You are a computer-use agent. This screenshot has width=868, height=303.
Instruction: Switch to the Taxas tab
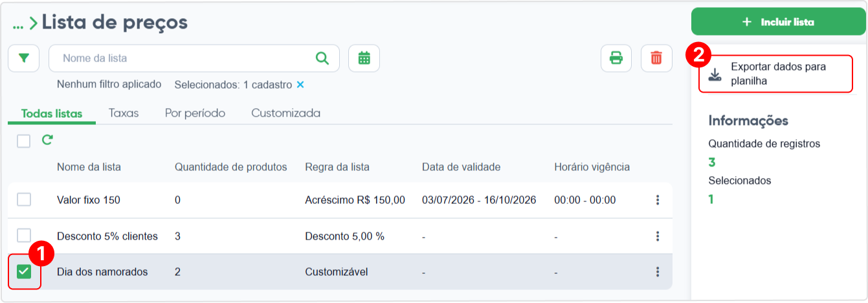[124, 113]
